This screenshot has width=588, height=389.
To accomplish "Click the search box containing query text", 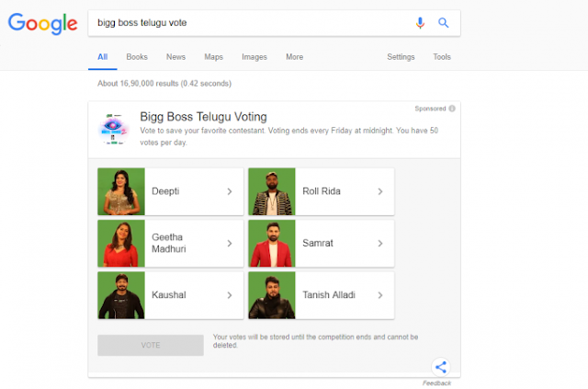I will point(251,23).
